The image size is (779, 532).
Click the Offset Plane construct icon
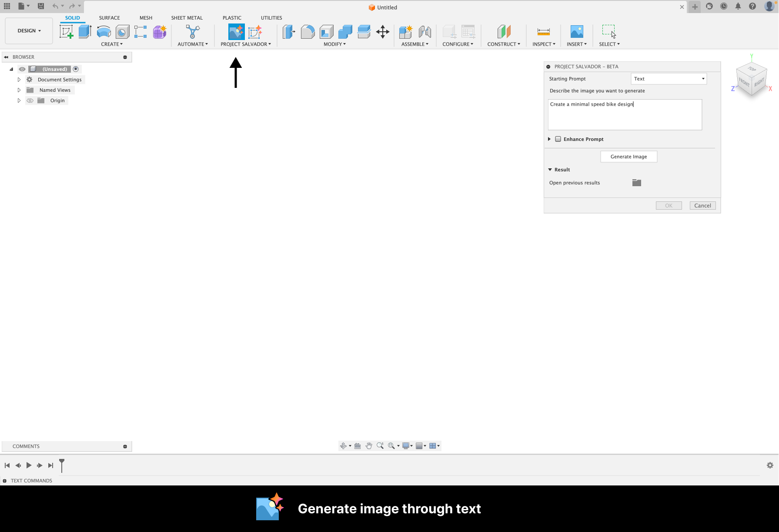tap(504, 32)
